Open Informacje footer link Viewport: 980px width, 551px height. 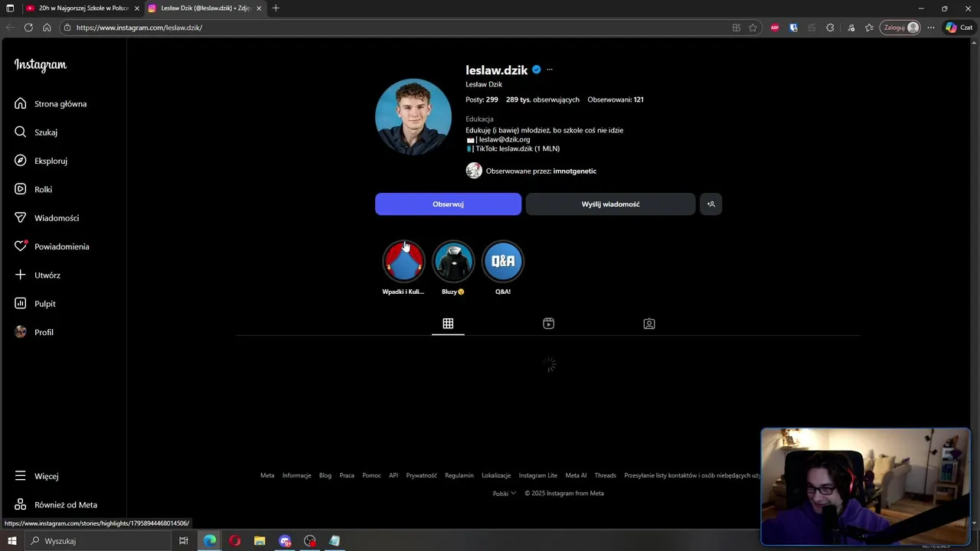(x=296, y=475)
